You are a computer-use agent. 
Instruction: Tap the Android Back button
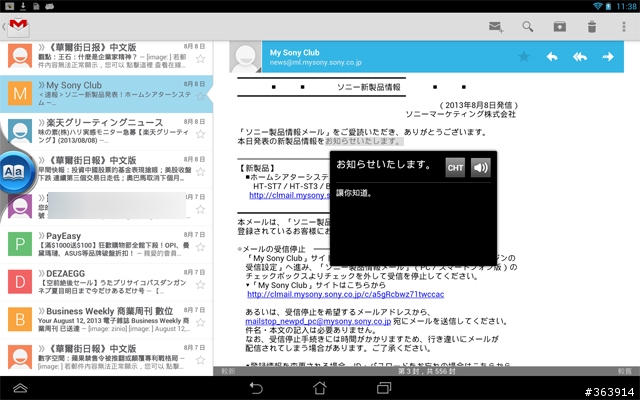click(256, 388)
